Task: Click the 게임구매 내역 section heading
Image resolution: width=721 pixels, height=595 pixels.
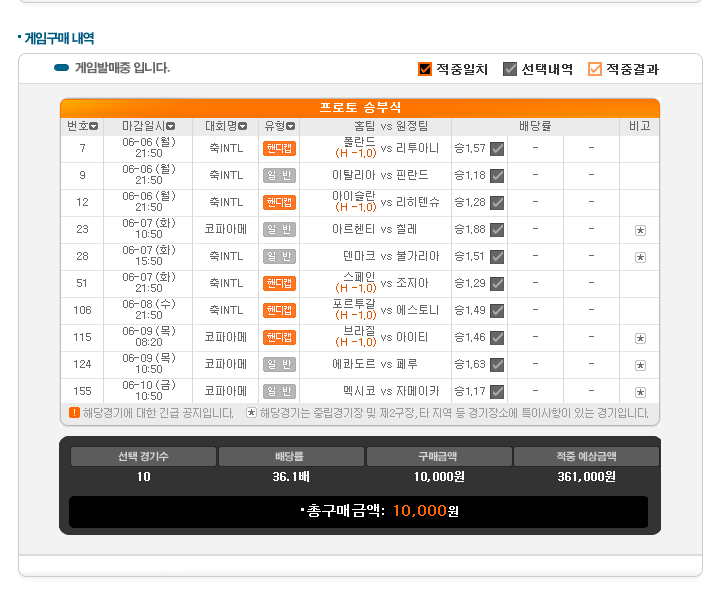Action: (58, 38)
